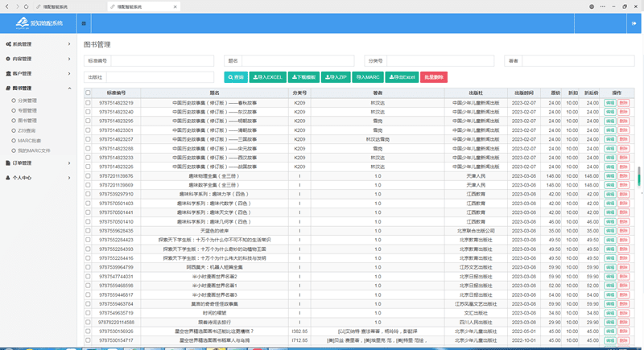
Task: Click the 查询 search button
Action: (235, 77)
